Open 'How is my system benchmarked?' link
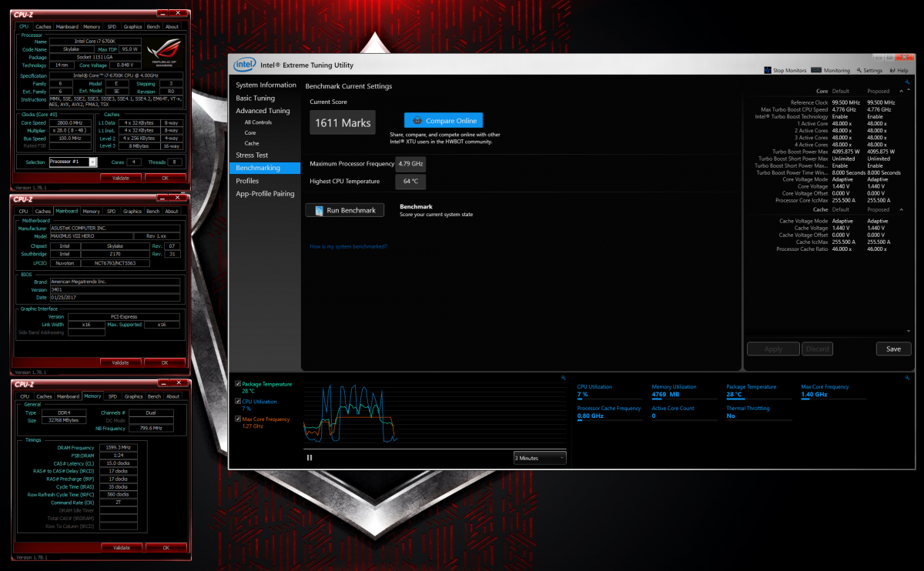Image resolution: width=924 pixels, height=571 pixels. coord(348,246)
